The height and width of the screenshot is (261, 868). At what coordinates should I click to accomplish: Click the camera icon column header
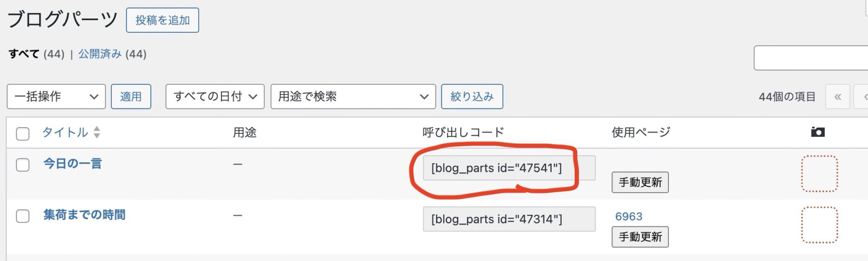(817, 132)
